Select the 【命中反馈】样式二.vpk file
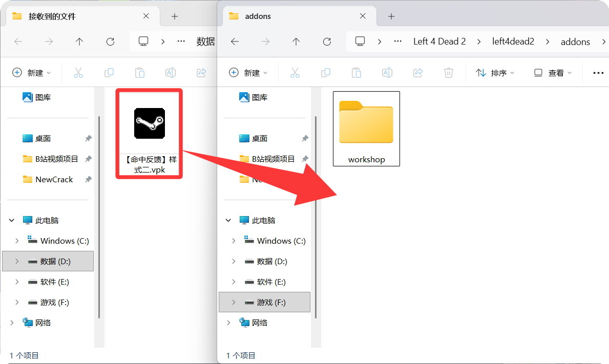Screen dimensions: 609x364 [x=149, y=133]
